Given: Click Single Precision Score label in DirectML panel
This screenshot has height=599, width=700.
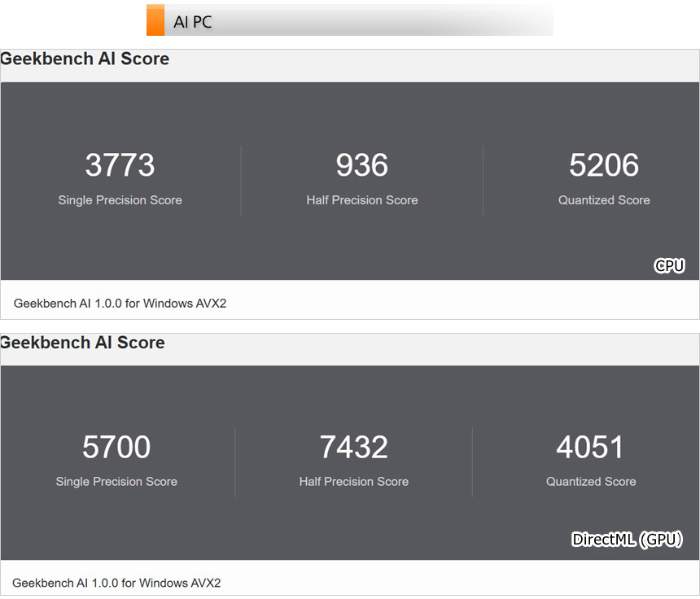Looking at the screenshot, I should 116,482.
